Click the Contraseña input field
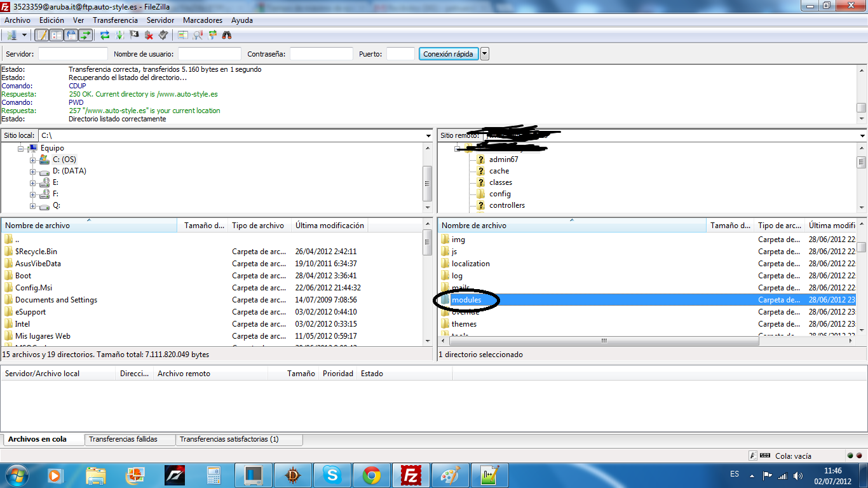 click(322, 54)
